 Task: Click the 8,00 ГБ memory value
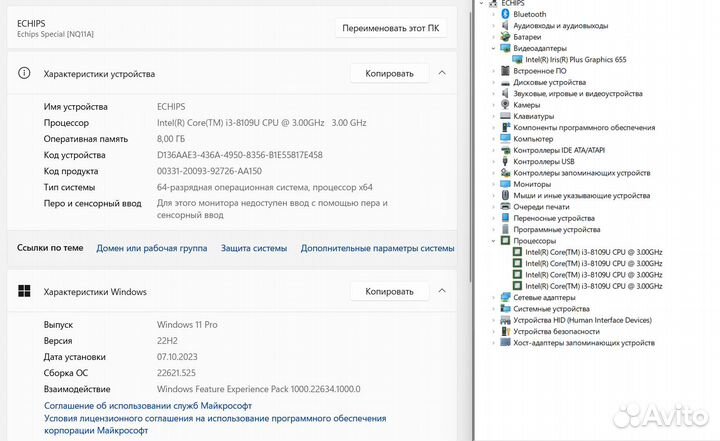pos(171,139)
